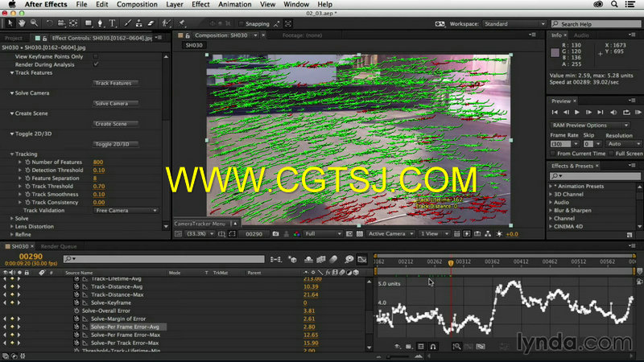This screenshot has width=644, height=362.
Task: Select the Roto Brush tool
Action: (x=166, y=23)
